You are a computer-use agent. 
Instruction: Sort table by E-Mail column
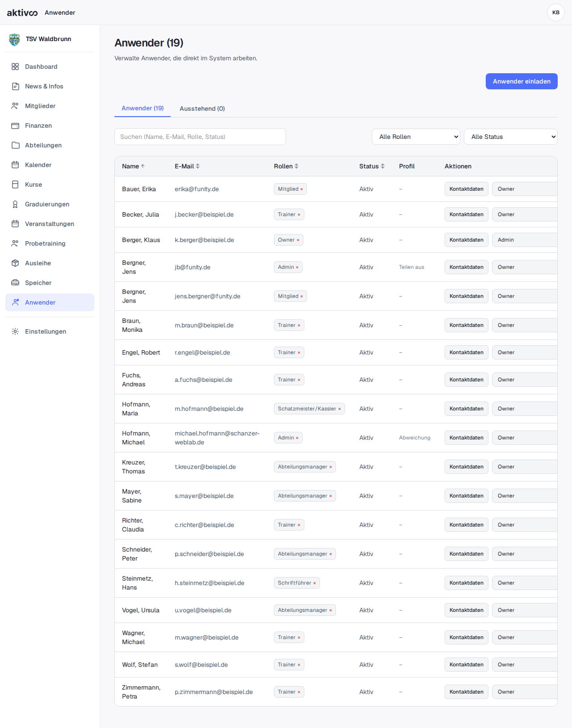(187, 166)
